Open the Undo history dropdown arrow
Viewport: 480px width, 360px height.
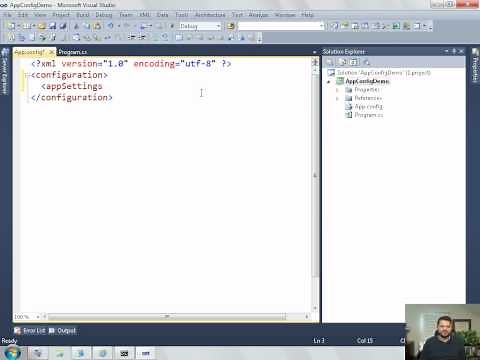tap(118, 26)
